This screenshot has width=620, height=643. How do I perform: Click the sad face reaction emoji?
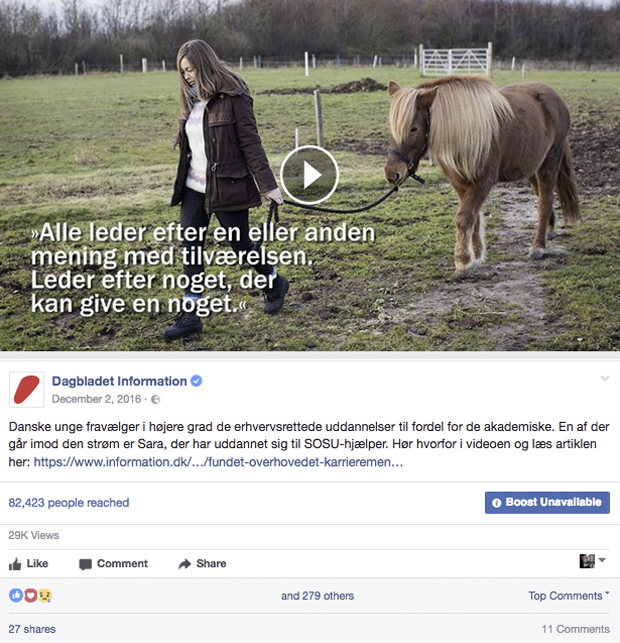[45, 595]
